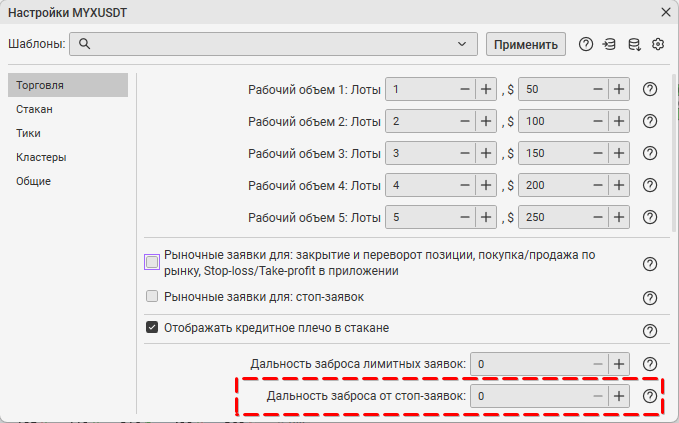The height and width of the screenshot is (423, 679).
Task: Increase Рабочий объем 1 lots with plus
Action: coord(485,90)
